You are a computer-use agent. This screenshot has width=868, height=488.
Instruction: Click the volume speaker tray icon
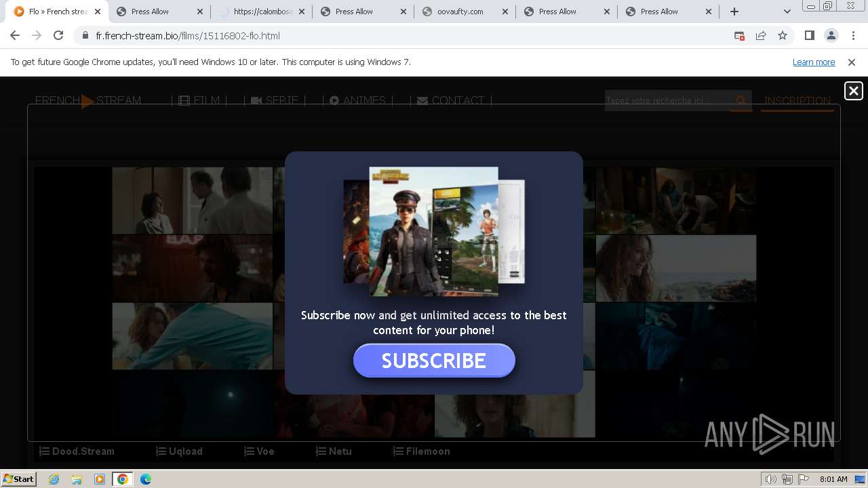tap(771, 479)
